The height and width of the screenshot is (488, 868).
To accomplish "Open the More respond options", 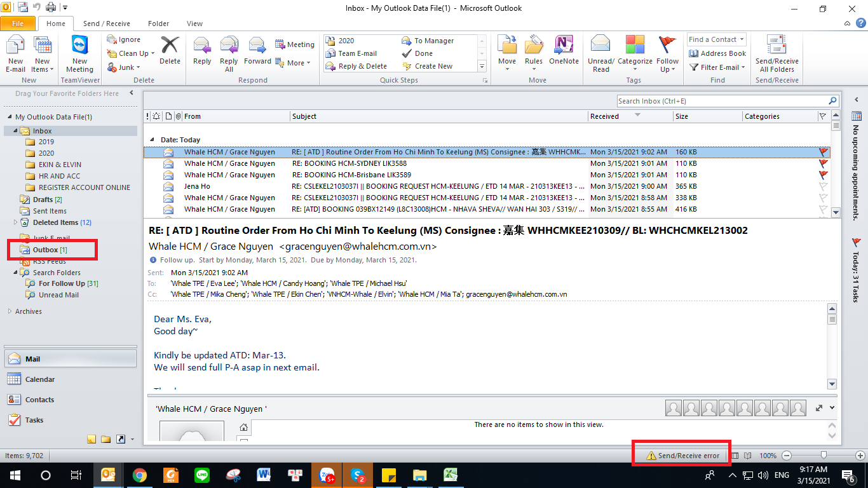I will [x=293, y=63].
